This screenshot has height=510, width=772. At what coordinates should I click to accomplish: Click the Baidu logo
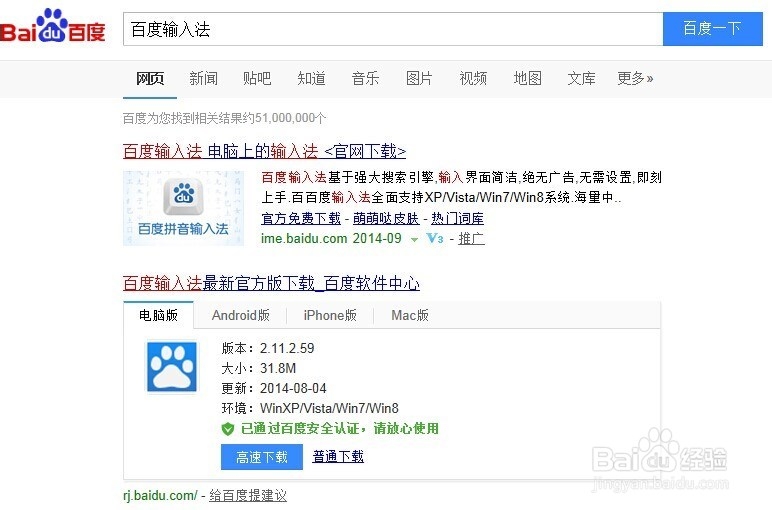click(x=53, y=26)
